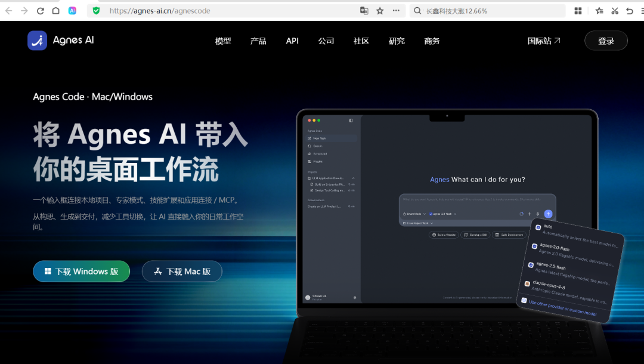Image resolution: width=644 pixels, height=364 pixels.
Task: Click the translate page icon in address bar
Action: click(x=364, y=11)
